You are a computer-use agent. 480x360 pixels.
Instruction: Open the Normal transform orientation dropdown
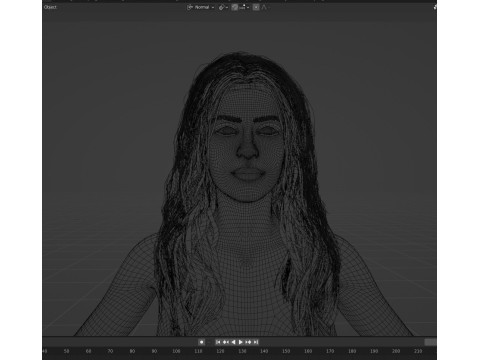point(200,7)
